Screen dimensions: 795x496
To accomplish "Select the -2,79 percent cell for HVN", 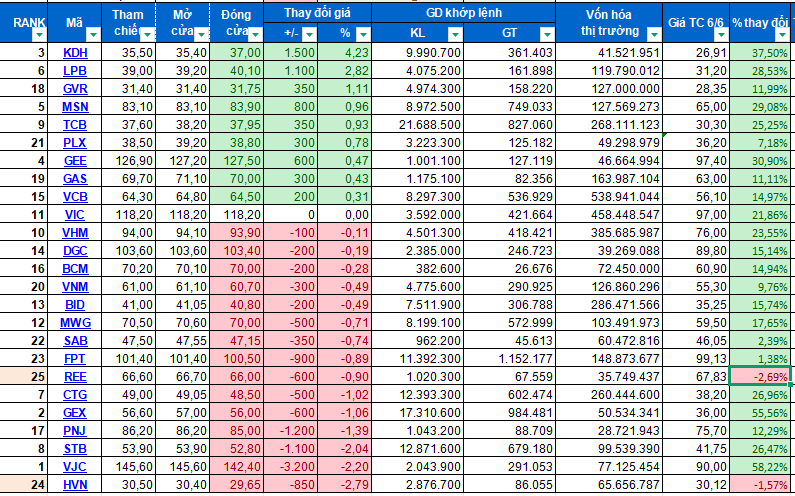I will tap(344, 485).
